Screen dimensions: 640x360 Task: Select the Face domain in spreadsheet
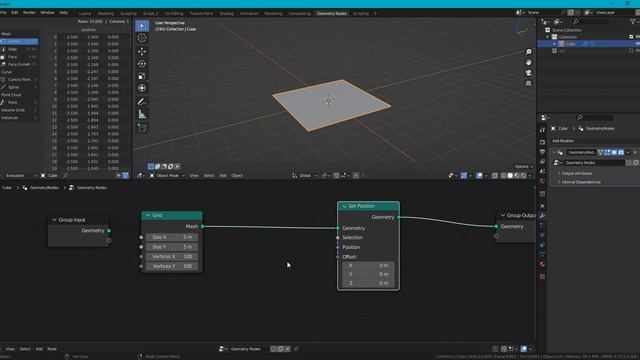[19, 57]
